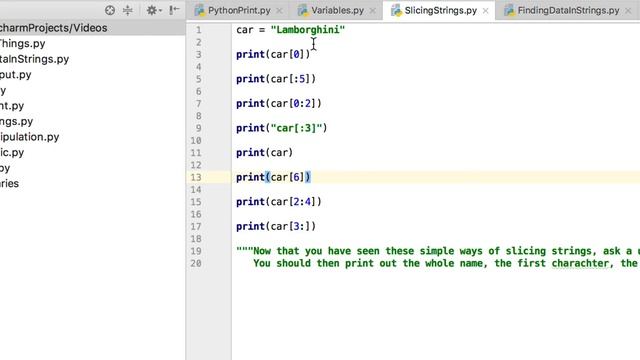Open the file ending in taInStrings.py
This screenshot has height=360, width=640.
34,59
